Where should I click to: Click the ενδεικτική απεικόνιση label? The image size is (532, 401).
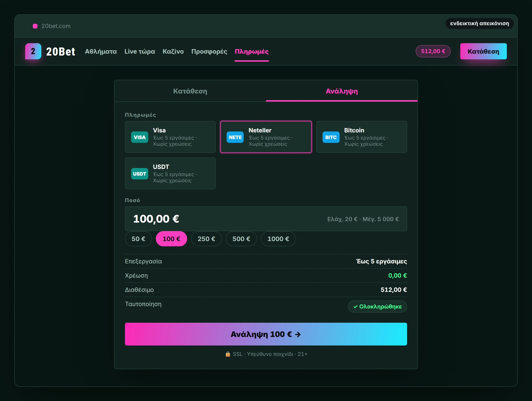pos(480,23)
